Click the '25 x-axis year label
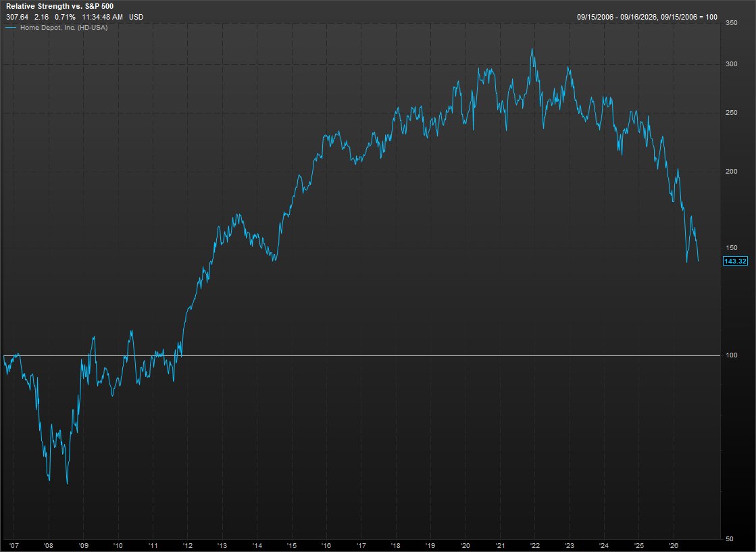 pos(639,546)
